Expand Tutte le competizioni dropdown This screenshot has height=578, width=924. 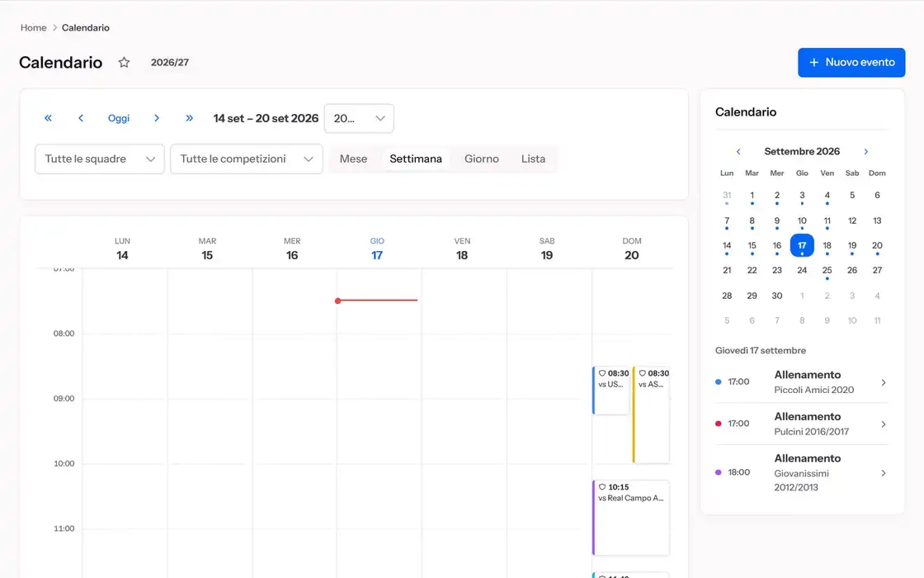pos(247,159)
